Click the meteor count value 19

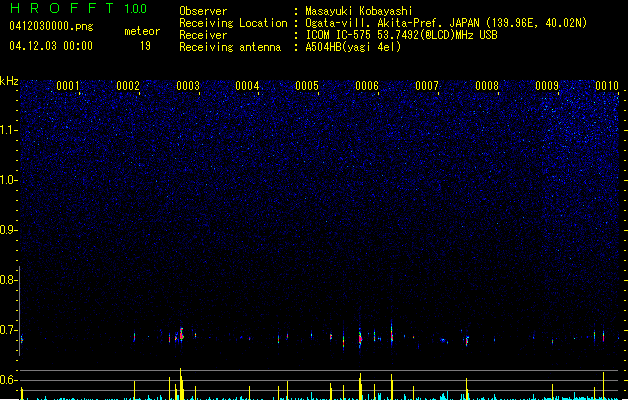tap(145, 46)
